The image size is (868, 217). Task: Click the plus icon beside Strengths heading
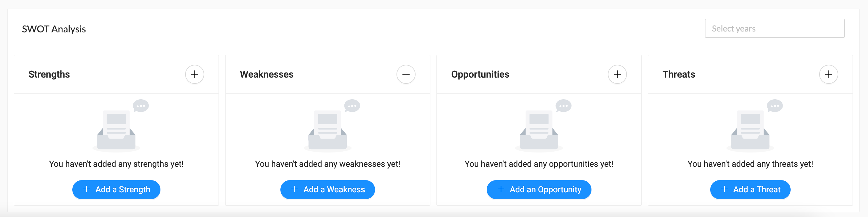click(194, 74)
